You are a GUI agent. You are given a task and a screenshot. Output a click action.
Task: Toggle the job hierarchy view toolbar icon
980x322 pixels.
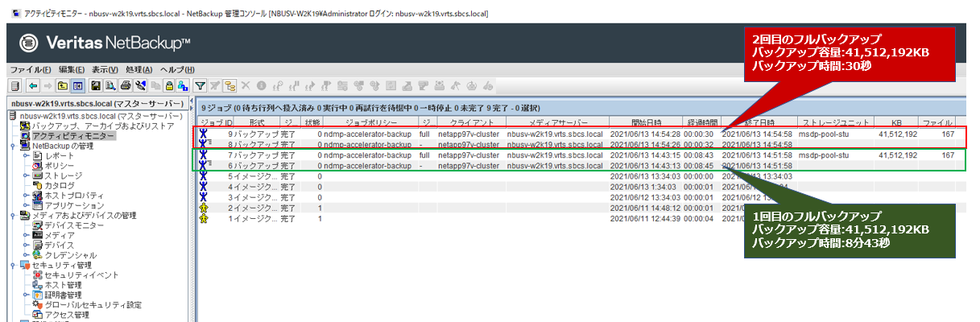click(229, 85)
